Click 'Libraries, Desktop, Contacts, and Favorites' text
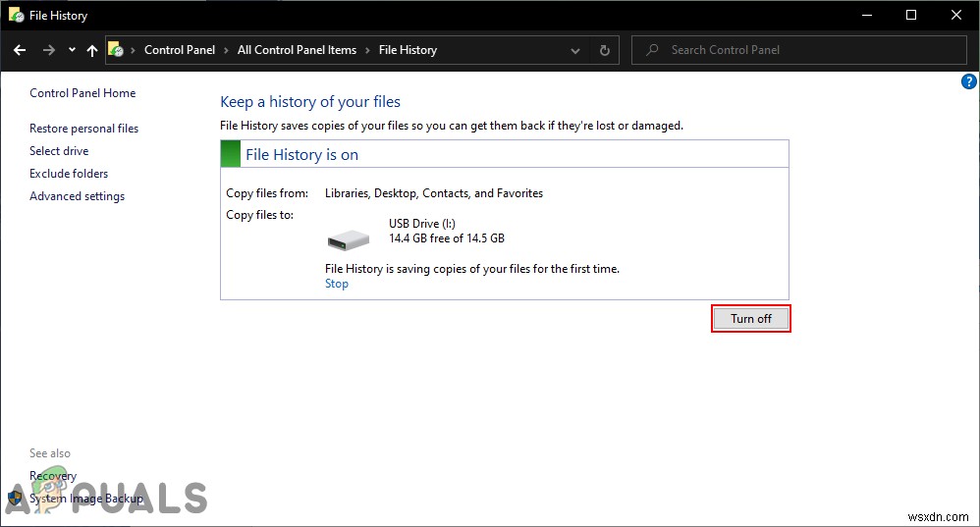The height and width of the screenshot is (527, 980). (x=434, y=193)
